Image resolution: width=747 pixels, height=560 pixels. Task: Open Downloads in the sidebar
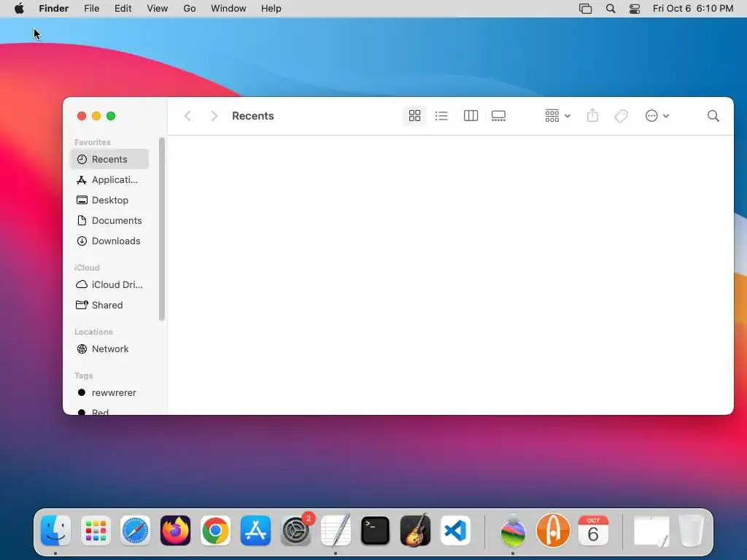(109, 241)
